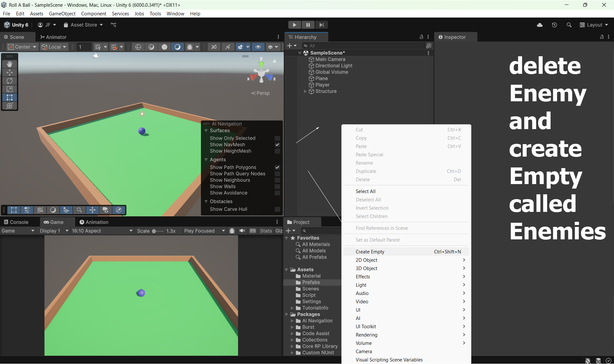Enable Show Only Selected checkbox
Image resolution: width=614 pixels, height=364 pixels.
tap(277, 138)
